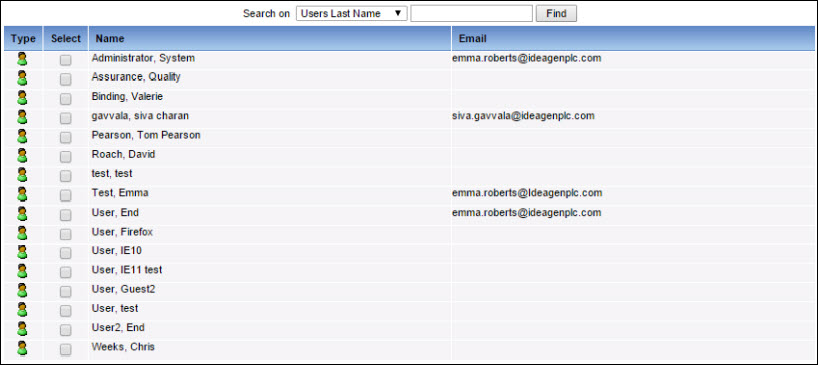This screenshot has height=365, width=818.
Task: Click the email in Administrator, System row
Action: [527, 58]
